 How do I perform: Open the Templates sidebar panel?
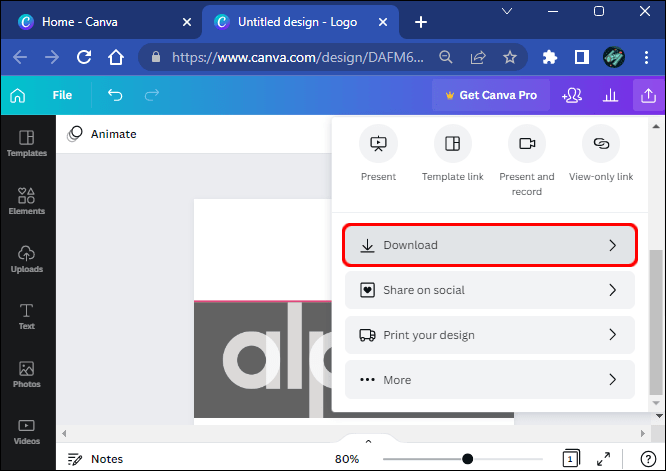point(26,144)
